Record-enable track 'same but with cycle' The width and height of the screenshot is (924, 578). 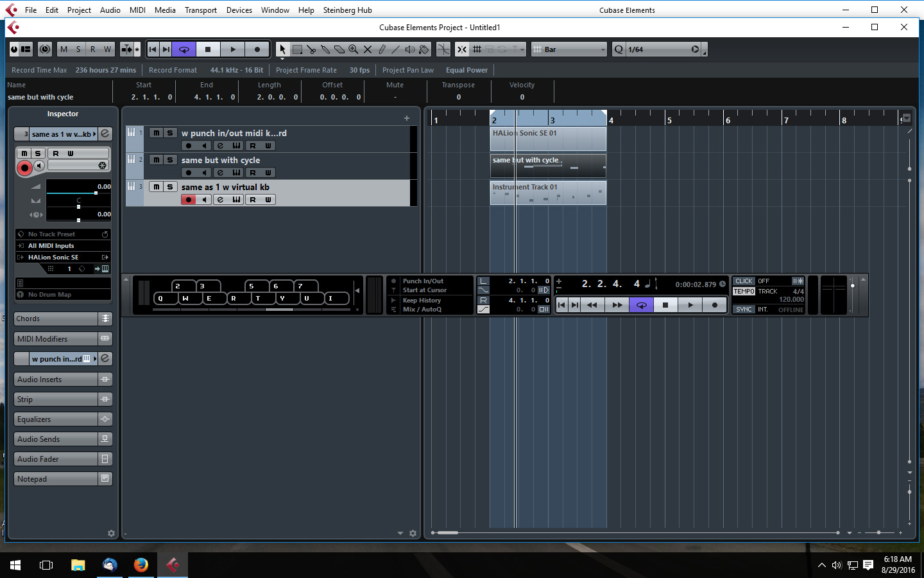coord(189,173)
